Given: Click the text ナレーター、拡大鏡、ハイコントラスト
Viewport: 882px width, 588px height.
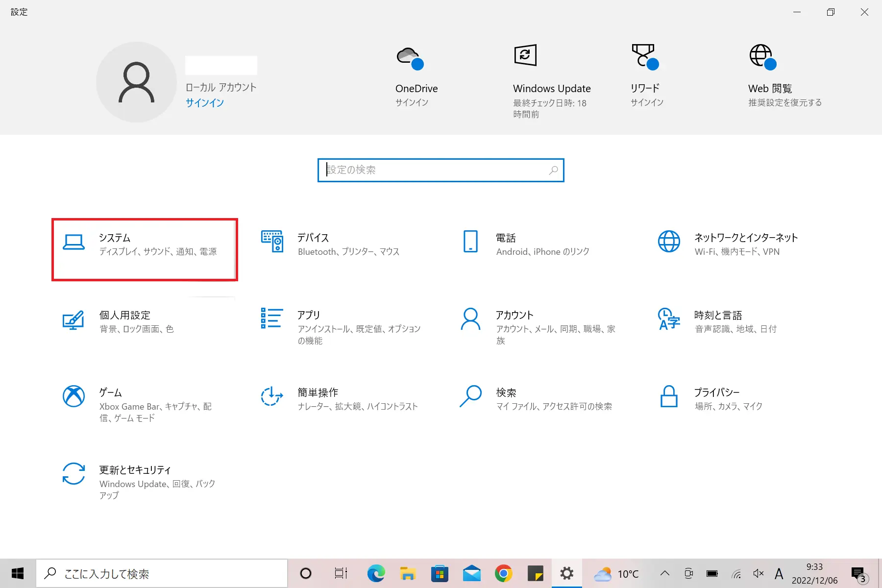Looking at the screenshot, I should tap(358, 406).
